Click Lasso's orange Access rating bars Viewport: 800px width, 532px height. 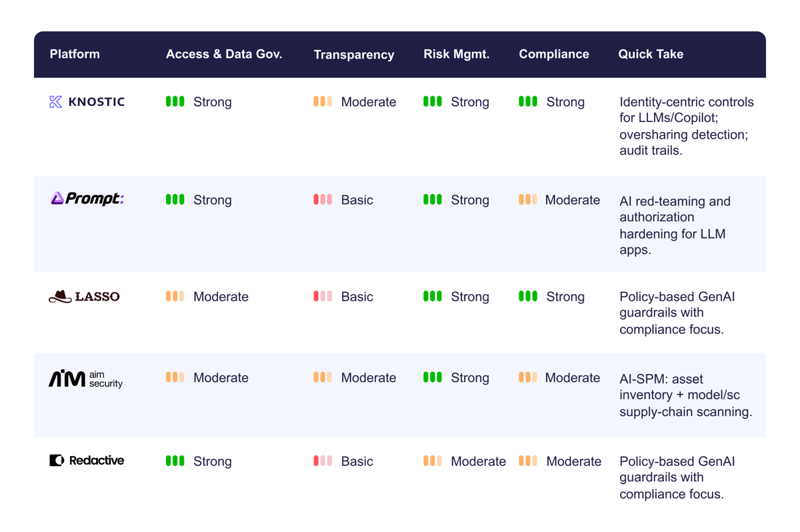175,297
